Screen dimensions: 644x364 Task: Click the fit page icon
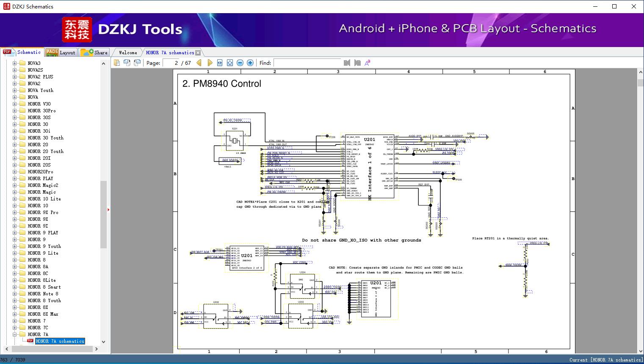tap(230, 63)
